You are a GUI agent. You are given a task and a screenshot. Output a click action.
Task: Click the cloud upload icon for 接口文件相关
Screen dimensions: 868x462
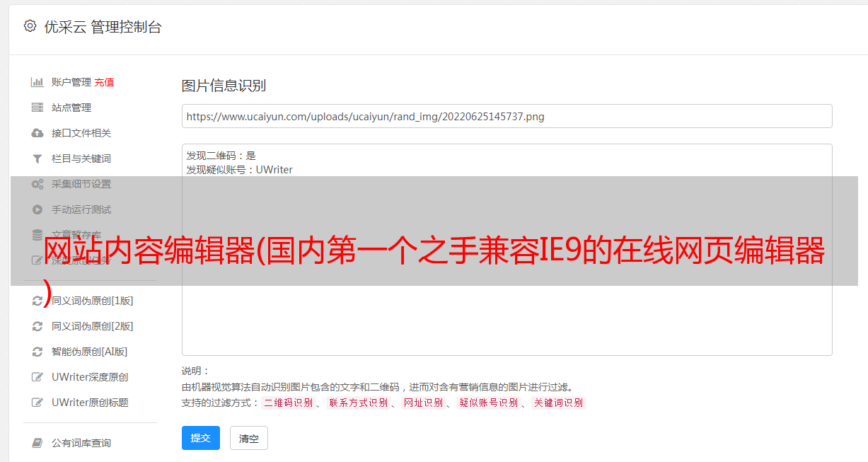37,133
